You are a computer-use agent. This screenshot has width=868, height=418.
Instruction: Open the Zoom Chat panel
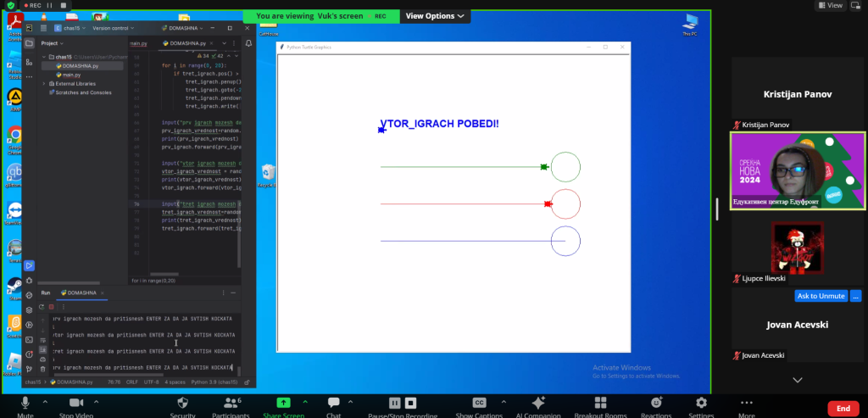333,403
